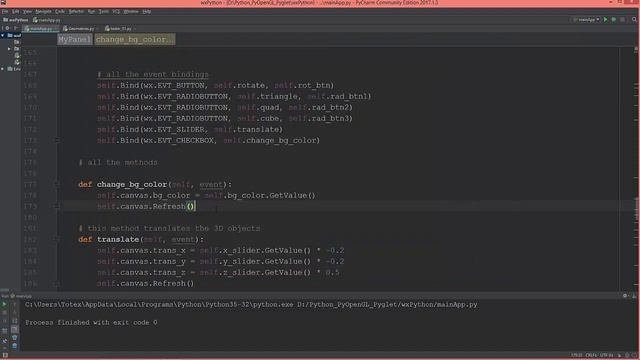
Task: Click the cursor position status bar entry
Action: pos(577,356)
